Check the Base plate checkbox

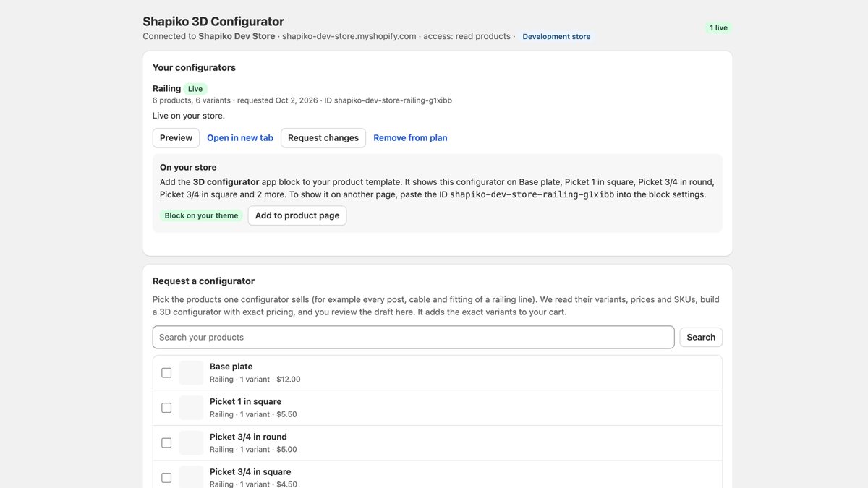[166, 373]
